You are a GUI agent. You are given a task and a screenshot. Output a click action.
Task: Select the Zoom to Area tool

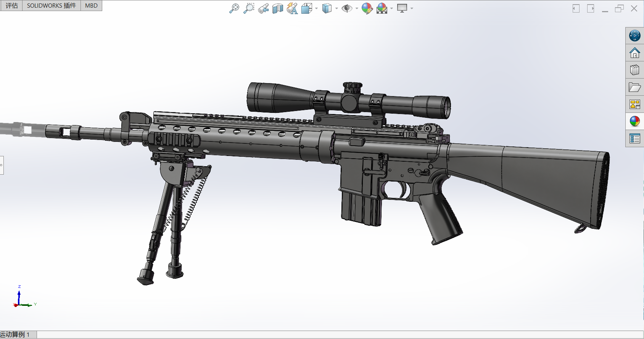tap(249, 8)
